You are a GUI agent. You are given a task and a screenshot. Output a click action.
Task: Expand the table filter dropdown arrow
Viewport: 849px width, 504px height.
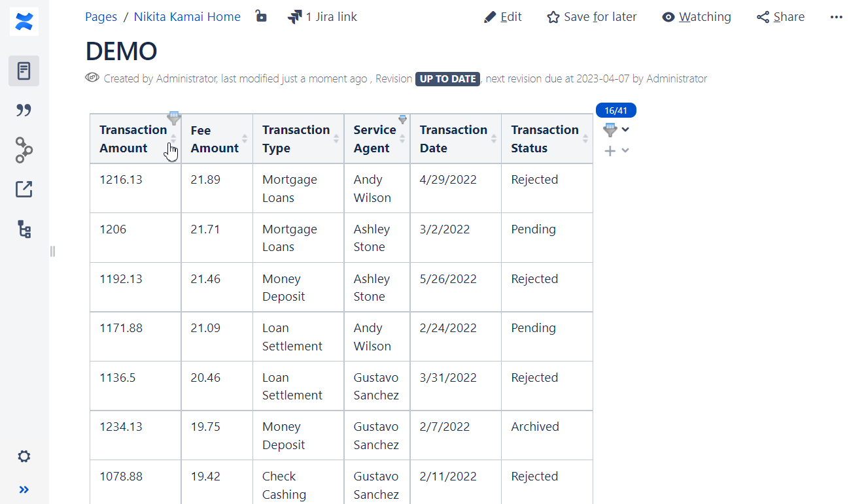click(x=625, y=129)
